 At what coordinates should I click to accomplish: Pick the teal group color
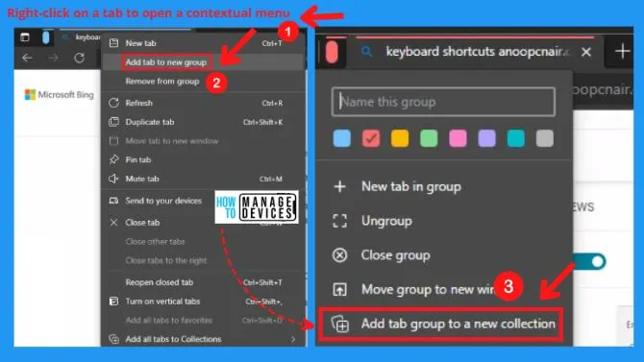515,138
